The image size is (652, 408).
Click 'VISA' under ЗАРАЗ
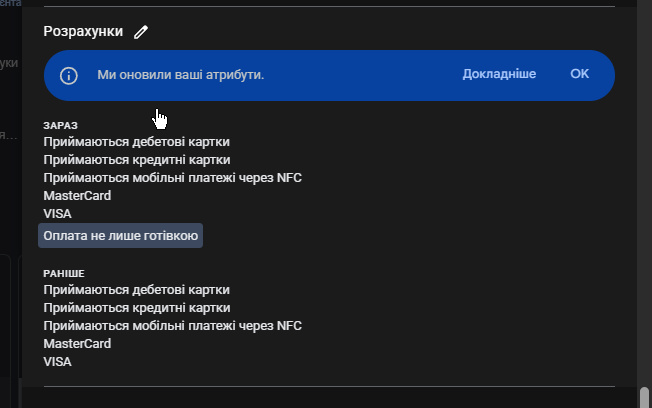[57, 214]
